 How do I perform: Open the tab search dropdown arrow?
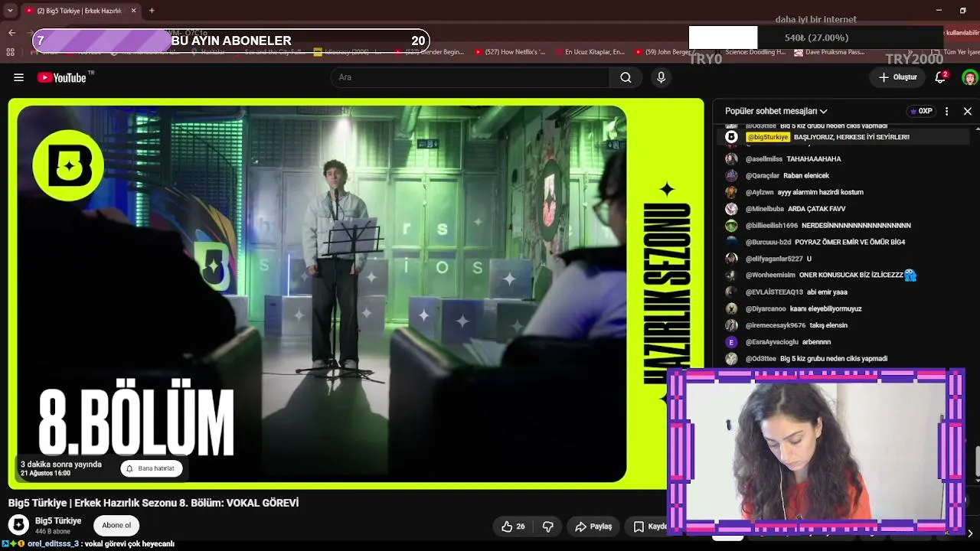point(10,11)
